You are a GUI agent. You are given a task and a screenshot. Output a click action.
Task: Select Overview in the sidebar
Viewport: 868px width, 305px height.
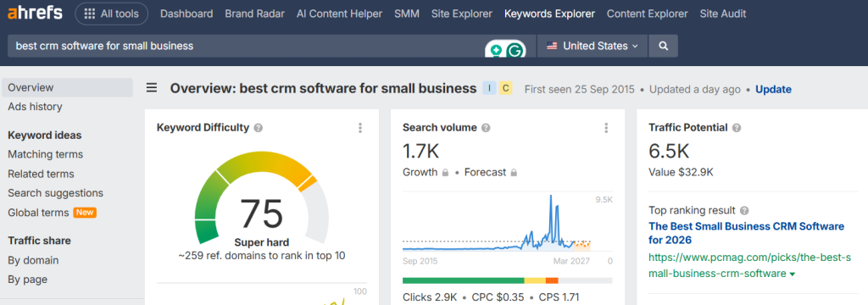(67, 87)
